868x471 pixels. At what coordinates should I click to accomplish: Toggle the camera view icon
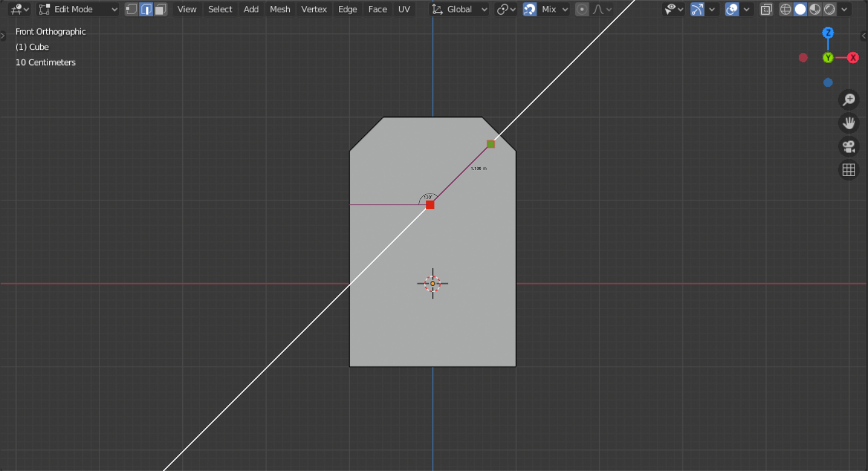pos(849,146)
